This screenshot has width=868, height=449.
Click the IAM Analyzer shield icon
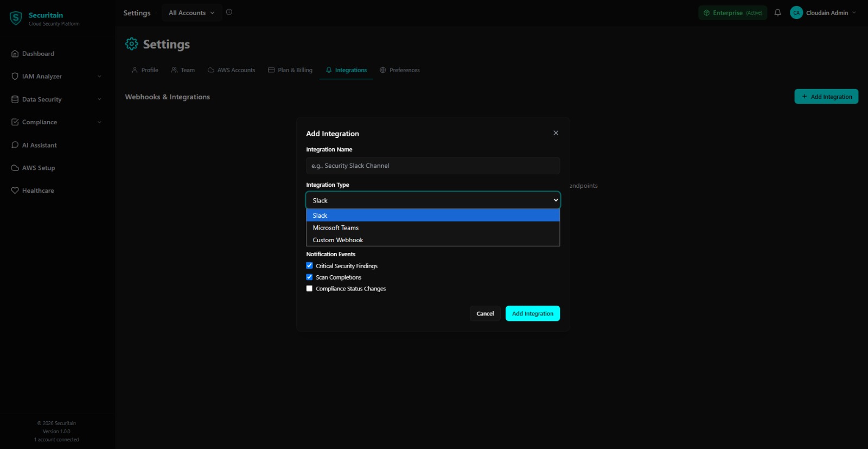(x=15, y=77)
